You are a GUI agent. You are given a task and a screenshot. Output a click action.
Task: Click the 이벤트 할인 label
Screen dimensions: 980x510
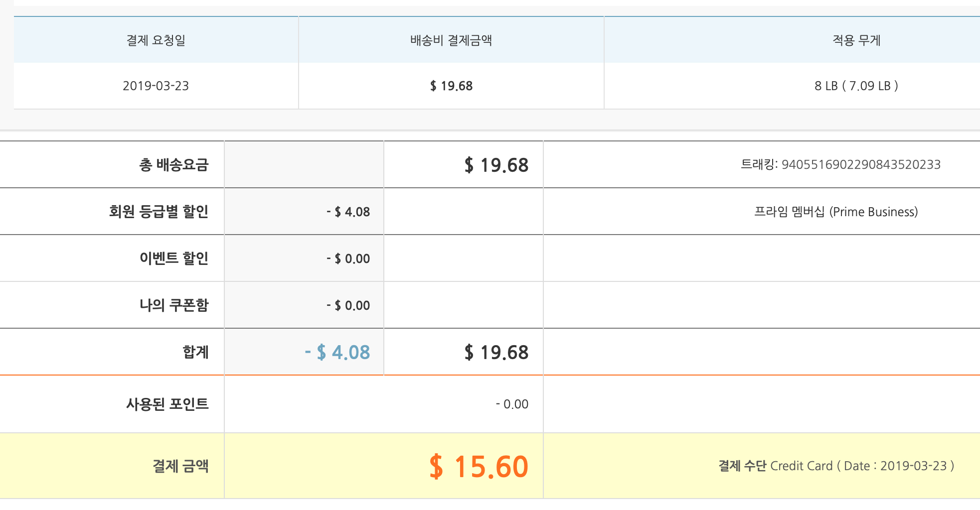(x=173, y=258)
